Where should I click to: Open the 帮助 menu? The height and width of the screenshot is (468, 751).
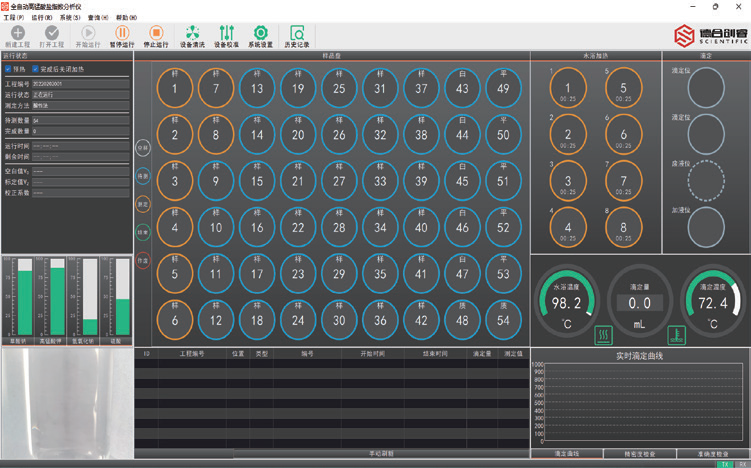pyautogui.click(x=127, y=18)
